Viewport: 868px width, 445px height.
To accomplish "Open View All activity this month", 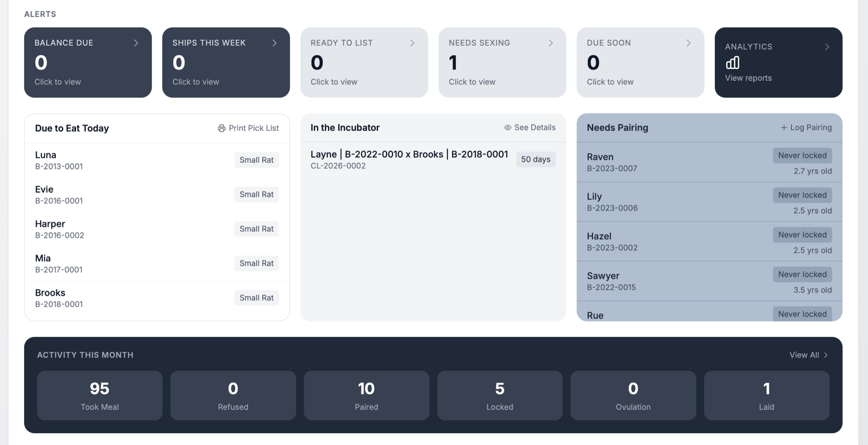I will click(808, 355).
